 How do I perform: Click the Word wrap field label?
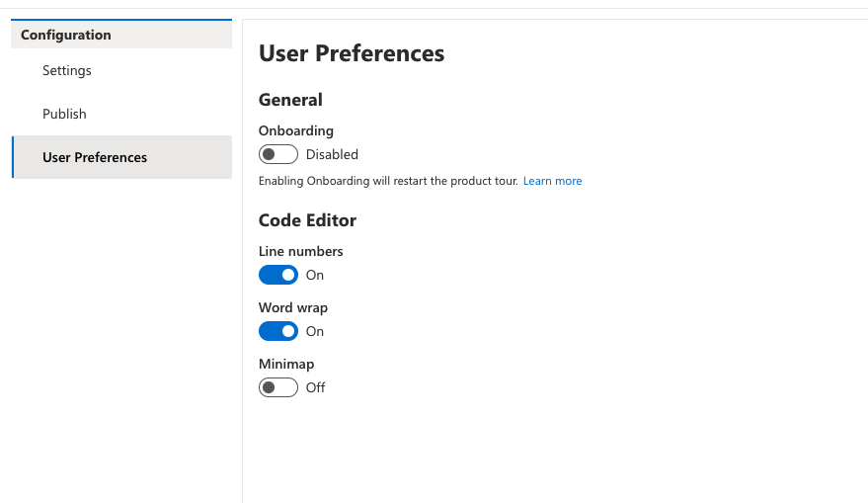[x=293, y=307]
